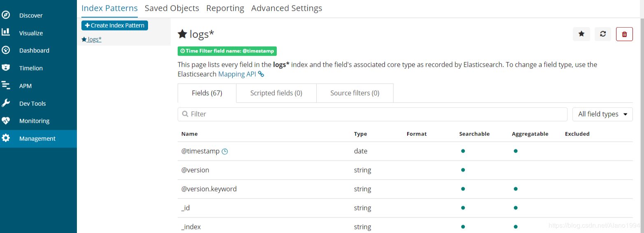Open Visualize via its bar chart icon
The image size is (644, 233).
(6, 32)
